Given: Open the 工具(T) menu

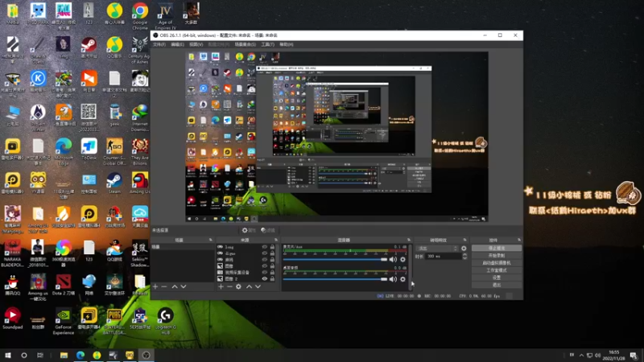Looking at the screenshot, I should 267,44.
